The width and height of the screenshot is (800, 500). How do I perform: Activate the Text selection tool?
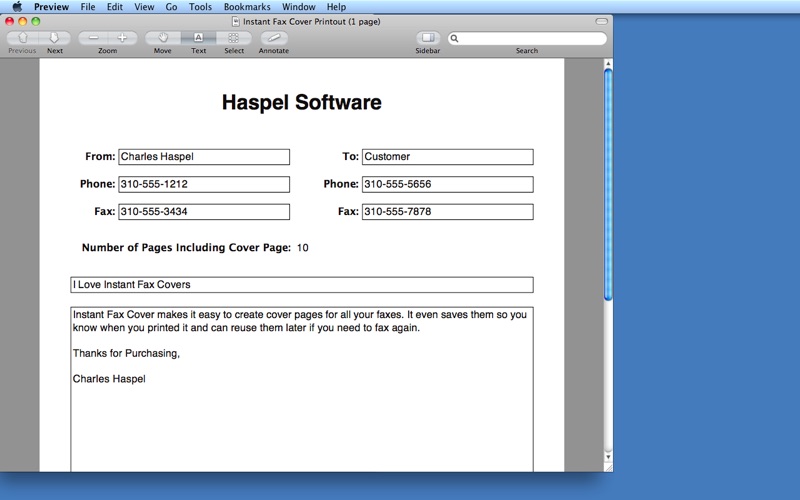(x=198, y=38)
